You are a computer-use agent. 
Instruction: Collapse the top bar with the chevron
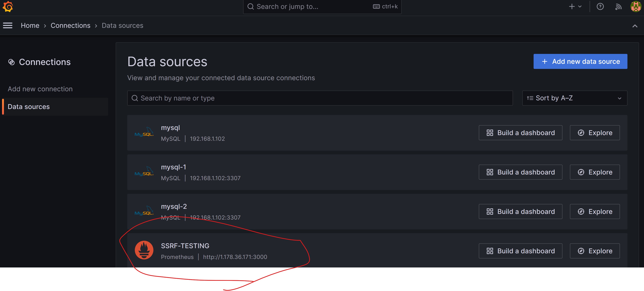click(x=635, y=26)
